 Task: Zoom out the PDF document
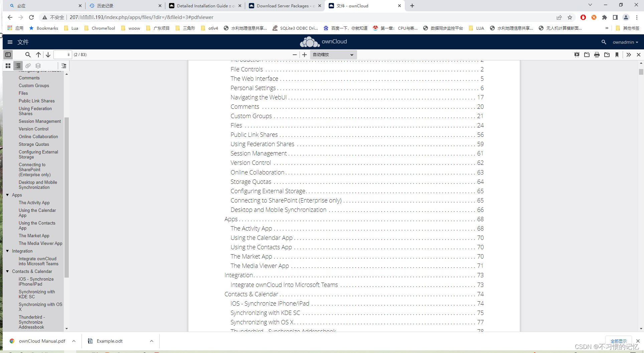click(x=295, y=55)
